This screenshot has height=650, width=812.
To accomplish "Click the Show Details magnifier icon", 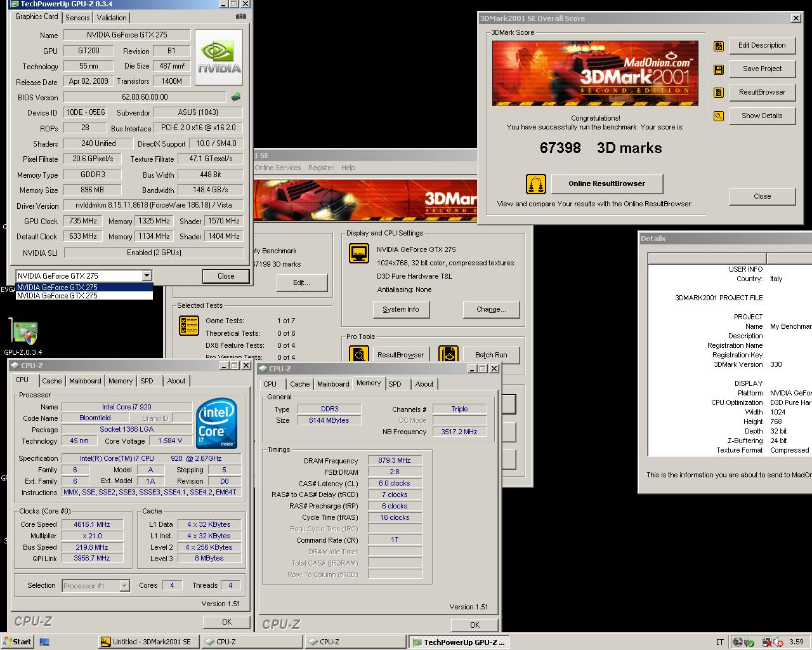I will pyautogui.click(x=719, y=116).
